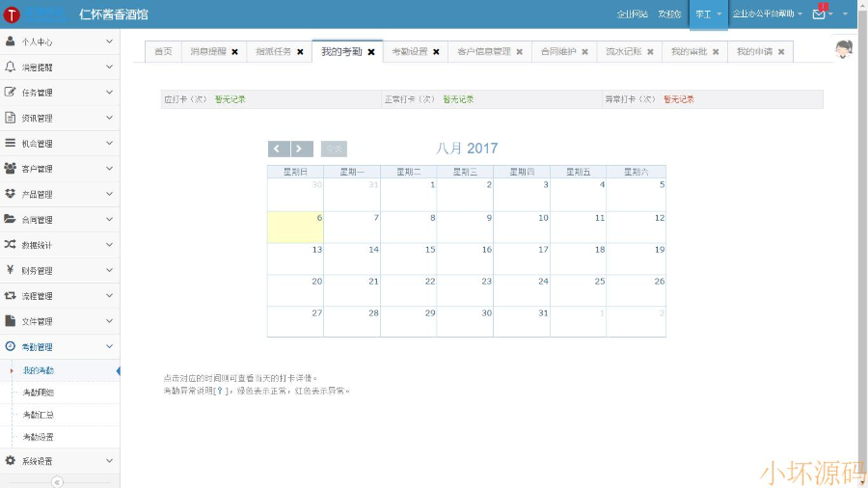Expand 系统设置 chevron
Viewport: 868px width, 488px height.
click(109, 460)
